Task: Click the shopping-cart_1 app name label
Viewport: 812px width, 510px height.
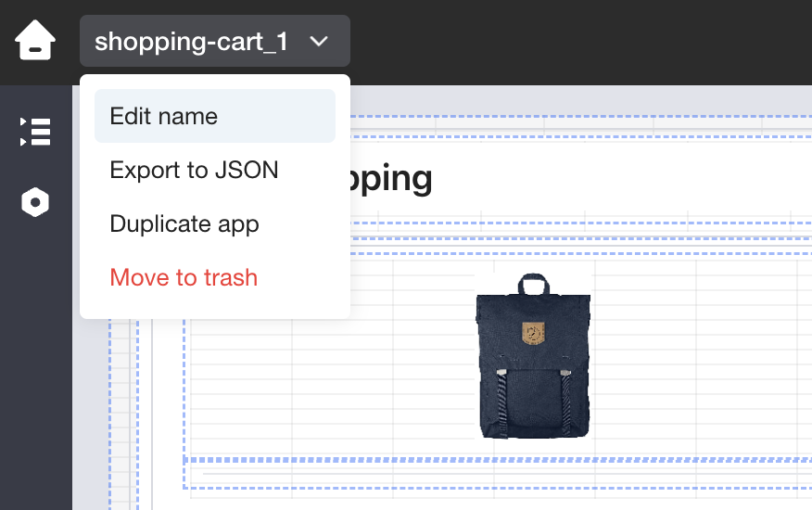Action: coord(191,42)
